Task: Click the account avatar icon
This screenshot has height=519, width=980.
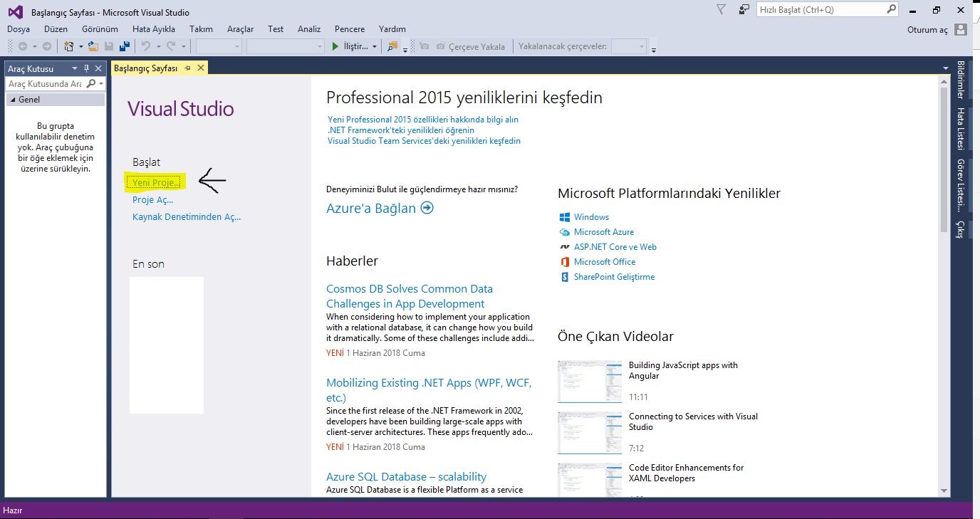Action: coord(961,29)
